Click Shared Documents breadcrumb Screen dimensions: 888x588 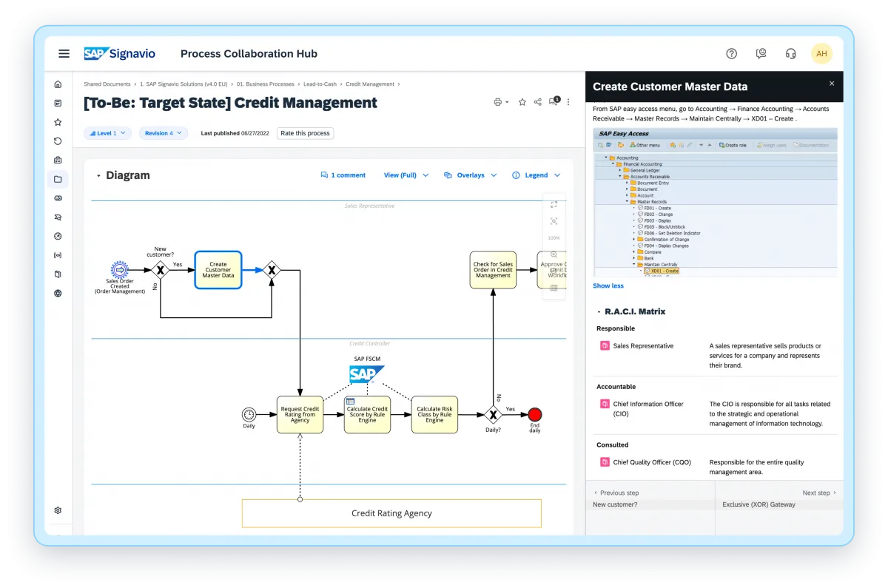tap(107, 84)
